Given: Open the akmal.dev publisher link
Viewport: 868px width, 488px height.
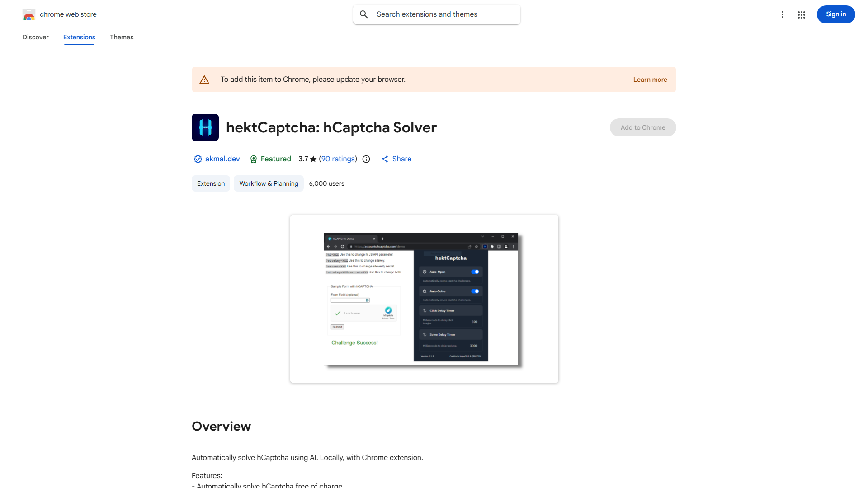Looking at the screenshot, I should [222, 159].
